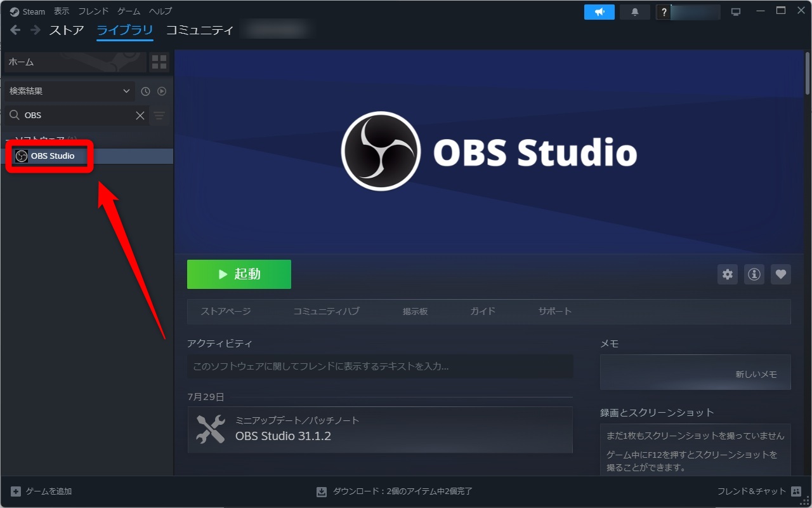Viewport: 812px width, 508px height.
Task: Navigate back with the arrow
Action: (x=15, y=30)
